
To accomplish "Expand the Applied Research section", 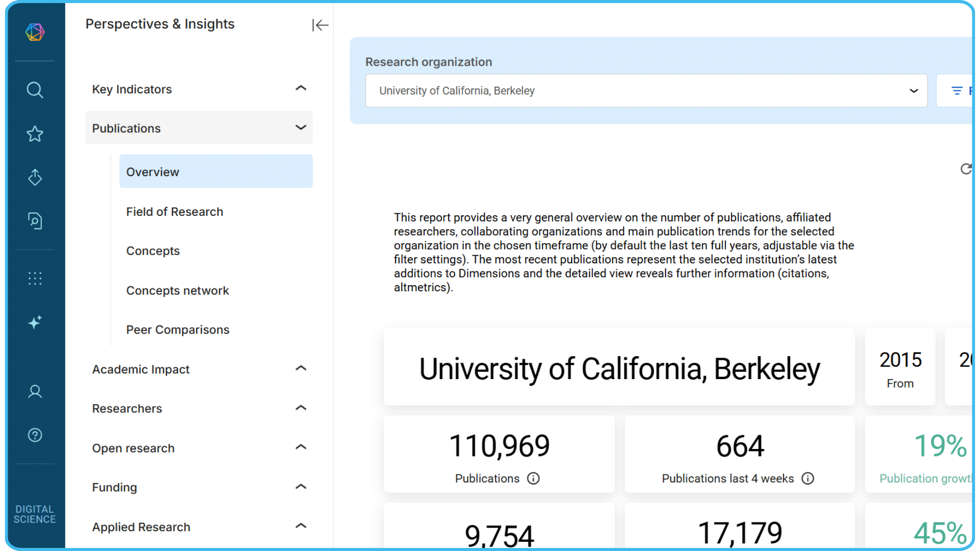I will pos(199,527).
